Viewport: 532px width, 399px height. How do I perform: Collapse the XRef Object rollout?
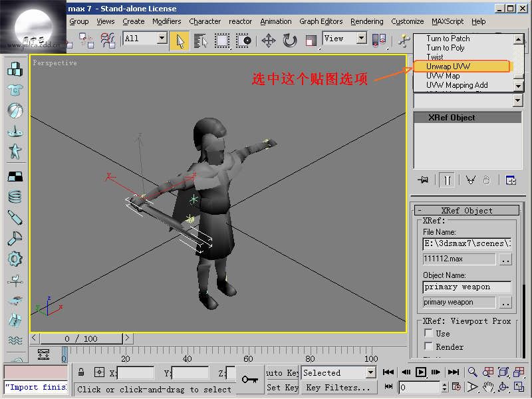pos(464,211)
